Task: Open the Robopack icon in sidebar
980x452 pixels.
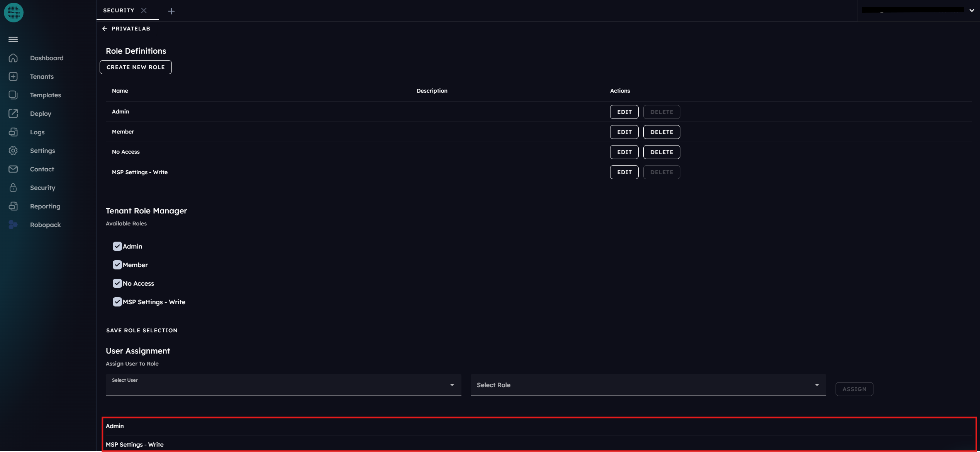Action: click(13, 225)
